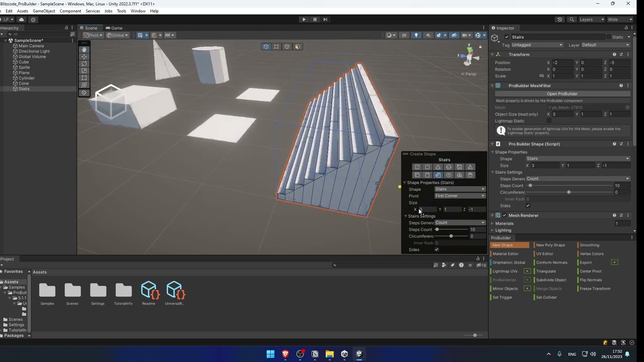Enable the Static checkbox
The image size is (644, 362).
[x=608, y=37]
